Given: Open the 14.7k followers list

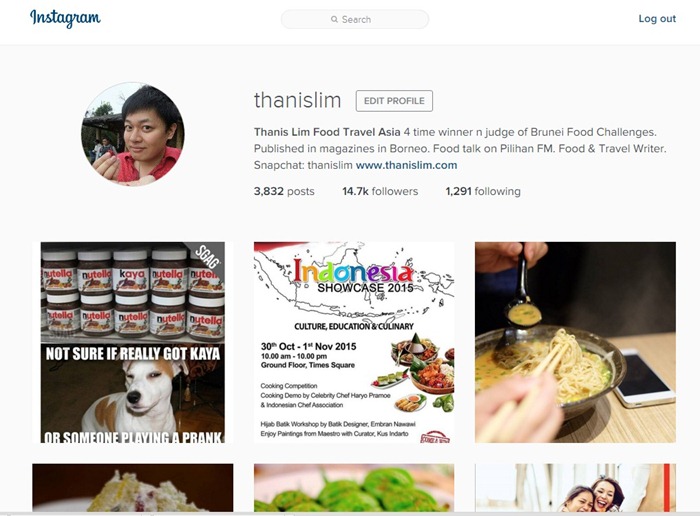Looking at the screenshot, I should point(380,191).
